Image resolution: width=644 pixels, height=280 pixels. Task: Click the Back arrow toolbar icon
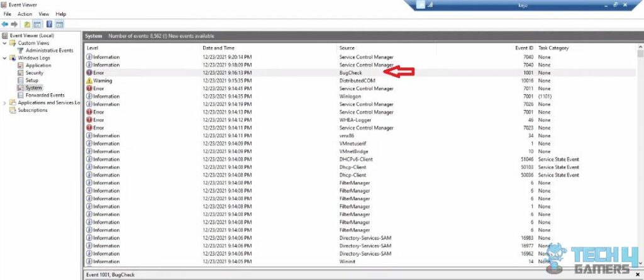coord(5,25)
